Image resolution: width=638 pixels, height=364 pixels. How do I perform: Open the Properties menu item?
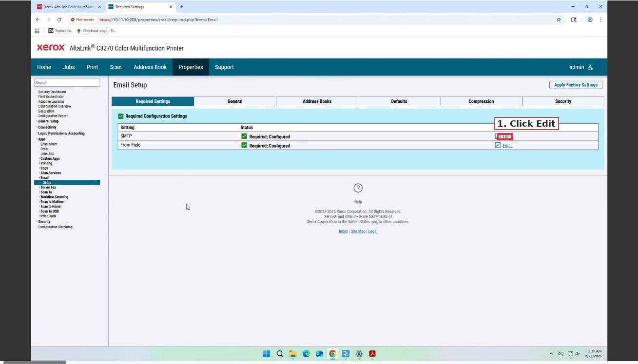191,67
